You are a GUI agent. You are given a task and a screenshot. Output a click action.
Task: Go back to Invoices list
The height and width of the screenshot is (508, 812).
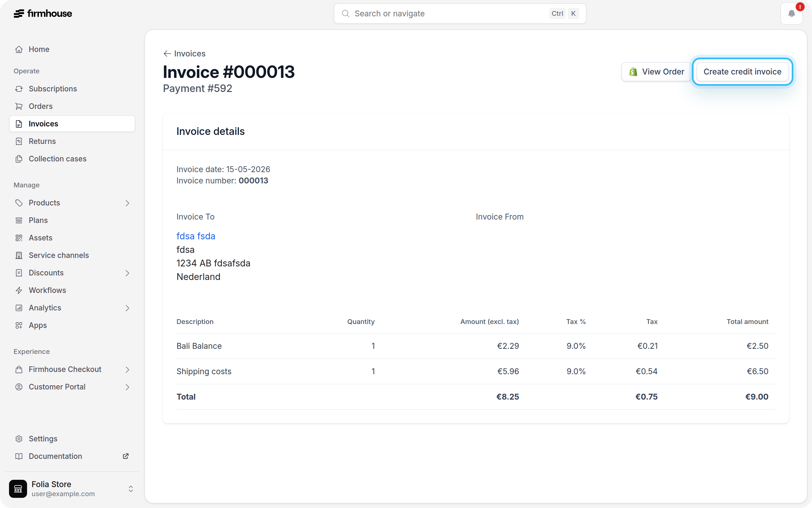click(x=184, y=53)
